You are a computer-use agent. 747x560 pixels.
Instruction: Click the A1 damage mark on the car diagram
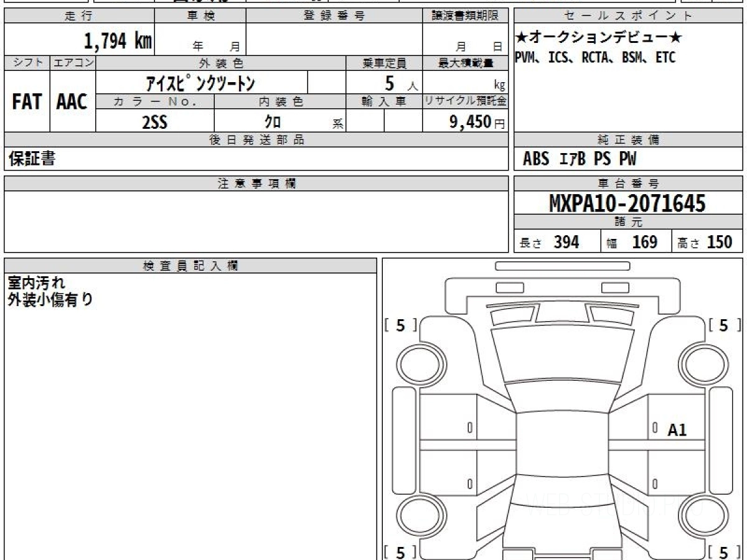click(677, 429)
